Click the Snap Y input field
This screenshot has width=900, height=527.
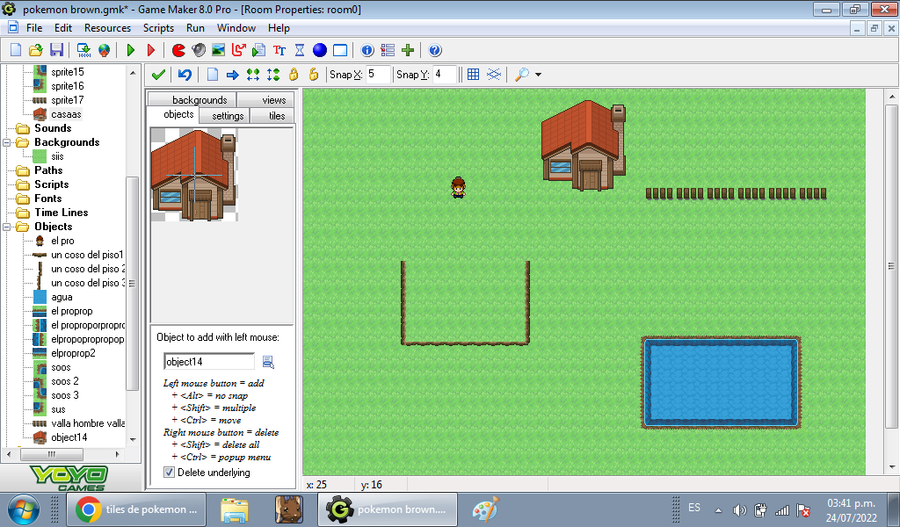[x=444, y=75]
